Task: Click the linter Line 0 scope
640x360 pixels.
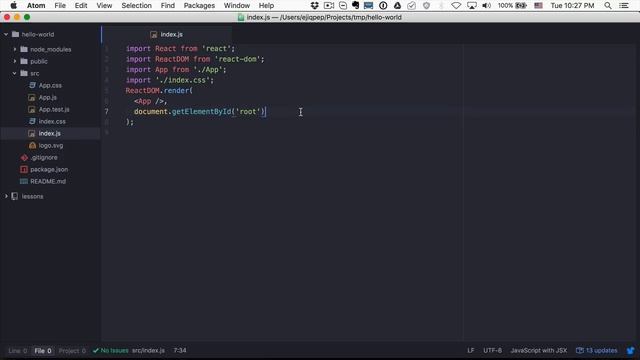Action: (x=18, y=351)
